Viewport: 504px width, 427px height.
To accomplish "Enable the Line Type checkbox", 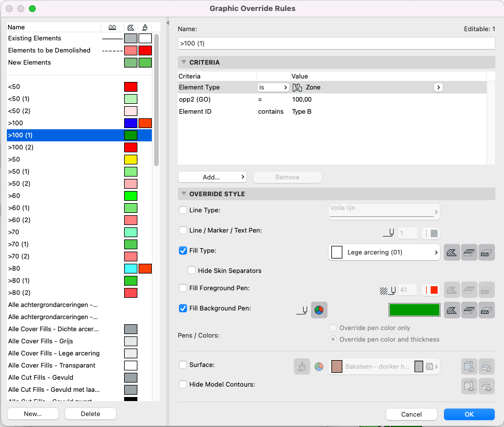I will click(x=183, y=210).
